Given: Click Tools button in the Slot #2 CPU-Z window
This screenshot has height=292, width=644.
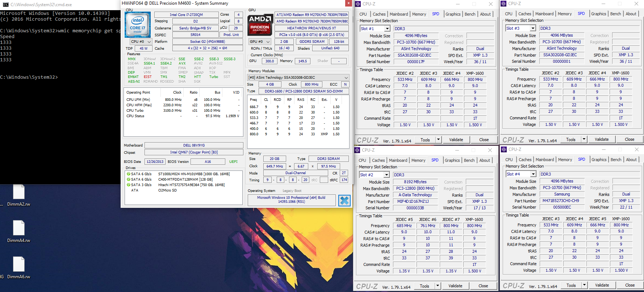Looking at the screenshot, I should pos(425,286).
